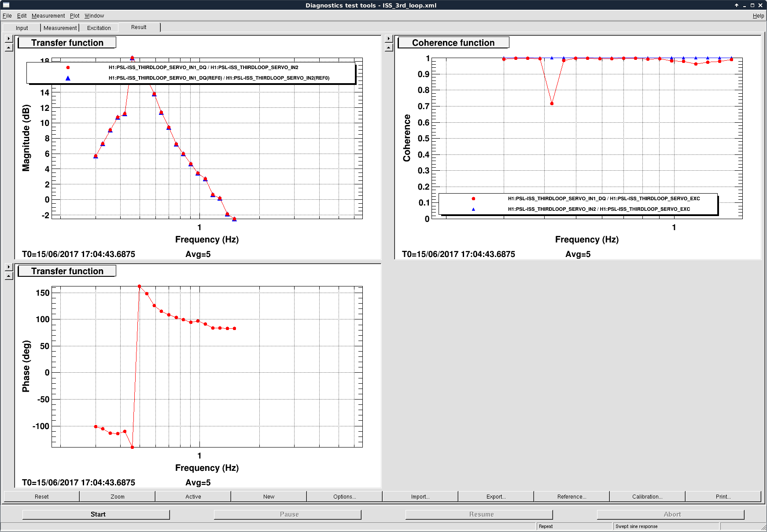
Task: Click the up-arrow shade button in title bar
Action: [736, 5]
